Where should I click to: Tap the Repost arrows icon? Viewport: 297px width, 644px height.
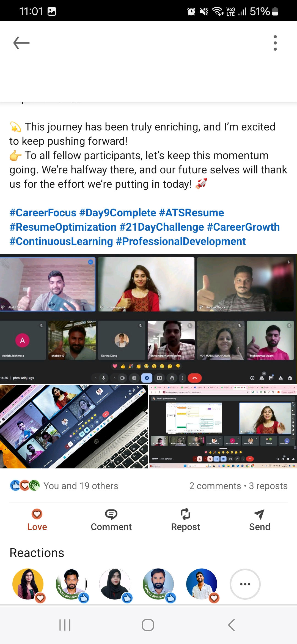coord(185,514)
